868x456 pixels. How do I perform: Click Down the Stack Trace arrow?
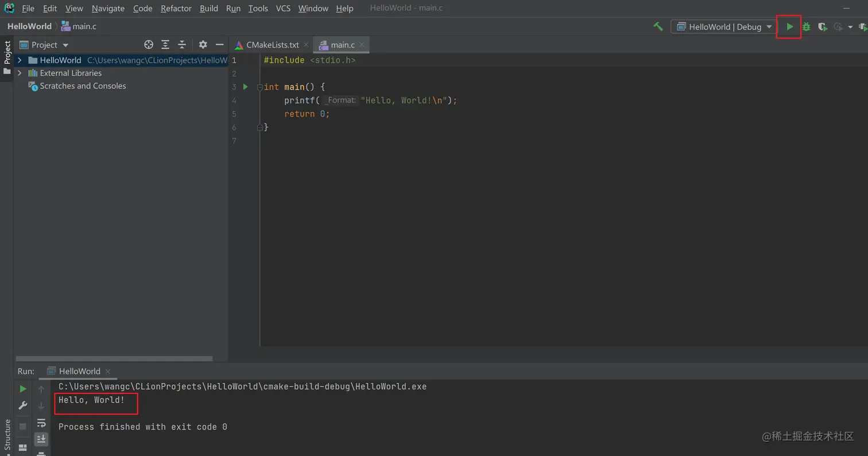pyautogui.click(x=41, y=405)
